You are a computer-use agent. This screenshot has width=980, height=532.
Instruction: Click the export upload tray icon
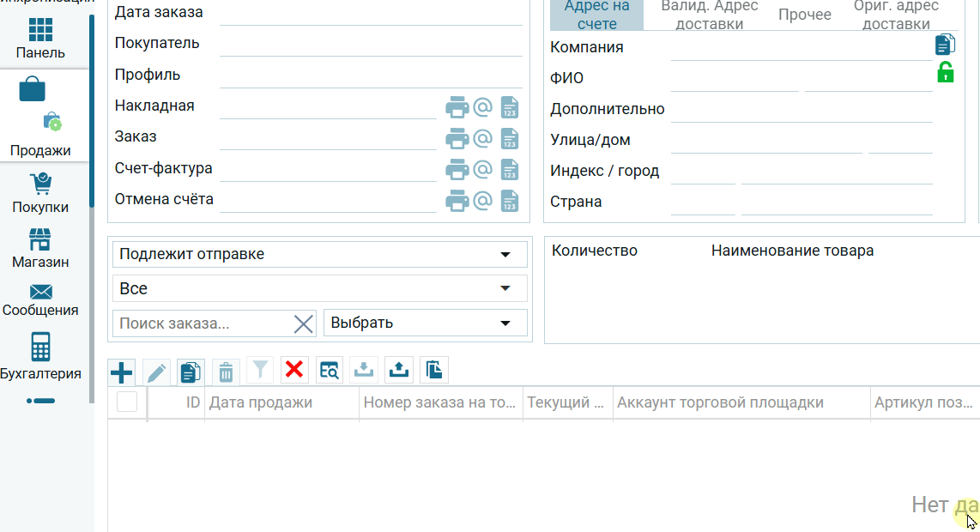pyautogui.click(x=399, y=370)
